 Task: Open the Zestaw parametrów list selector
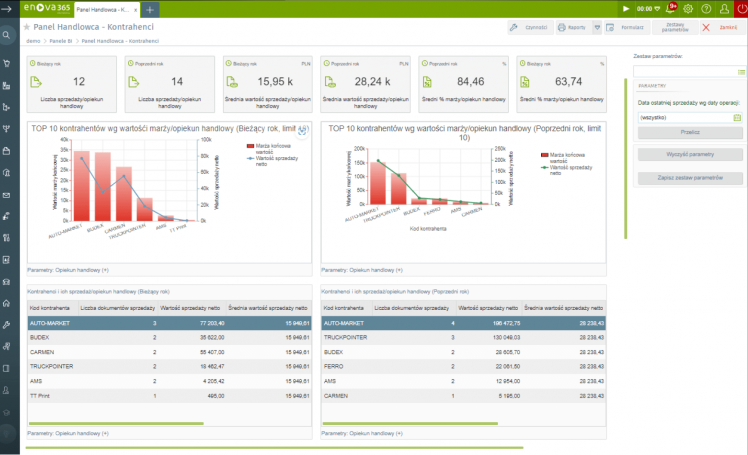tap(739, 71)
